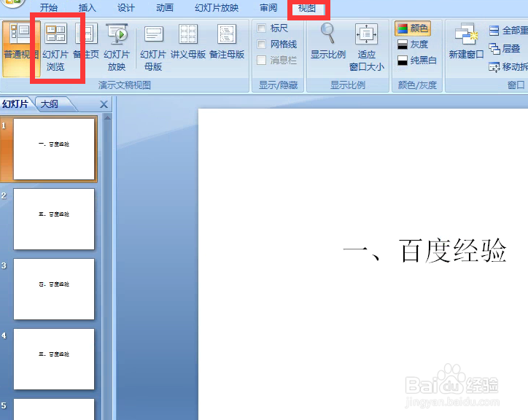Select slide 5 thumbnail
The image size is (528, 420).
click(x=54, y=409)
